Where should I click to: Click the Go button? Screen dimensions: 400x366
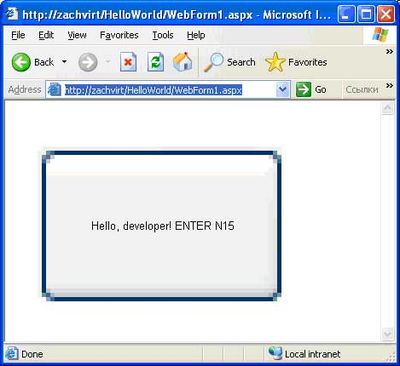[x=311, y=89]
